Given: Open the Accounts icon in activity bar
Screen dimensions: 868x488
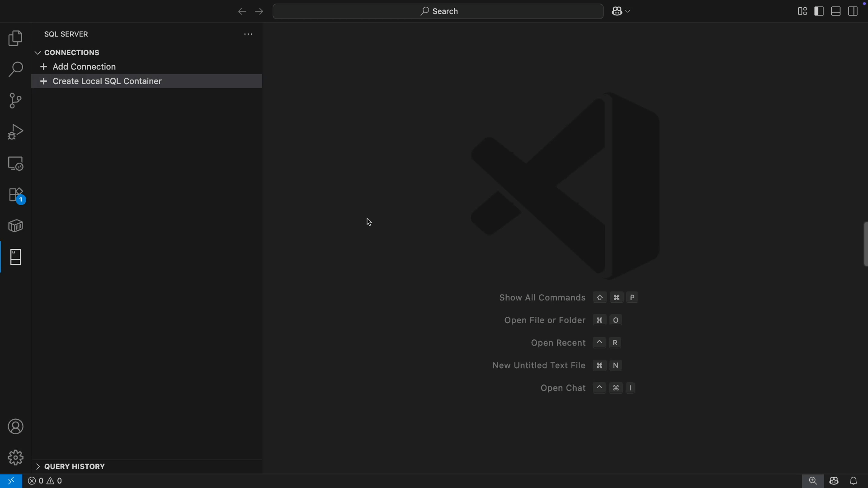Looking at the screenshot, I should 15,426.
